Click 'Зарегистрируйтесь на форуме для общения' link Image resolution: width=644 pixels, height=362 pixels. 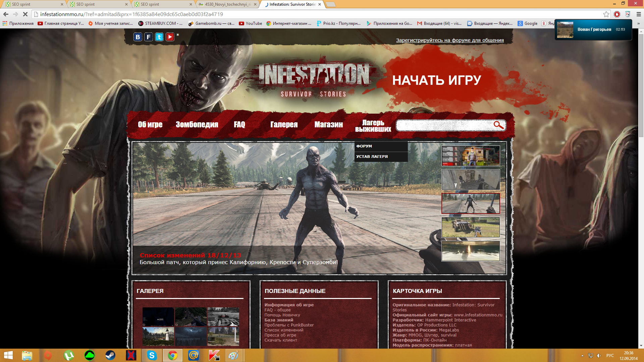(450, 40)
